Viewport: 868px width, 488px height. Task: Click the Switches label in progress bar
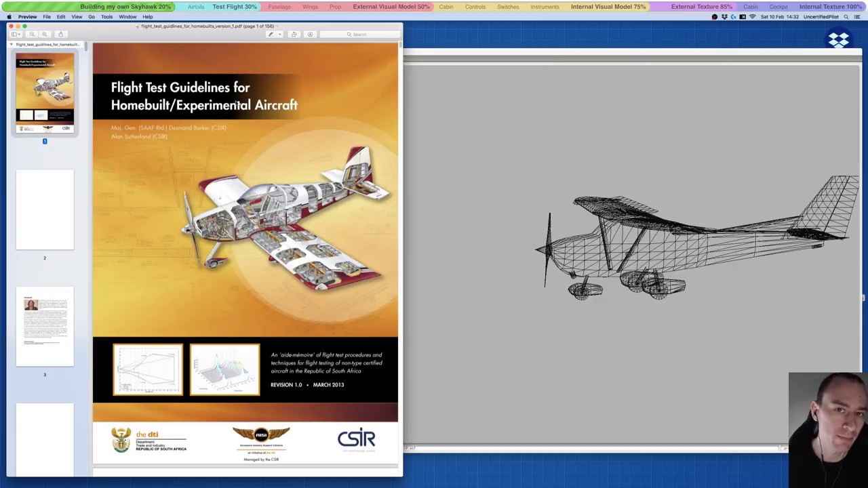click(508, 7)
